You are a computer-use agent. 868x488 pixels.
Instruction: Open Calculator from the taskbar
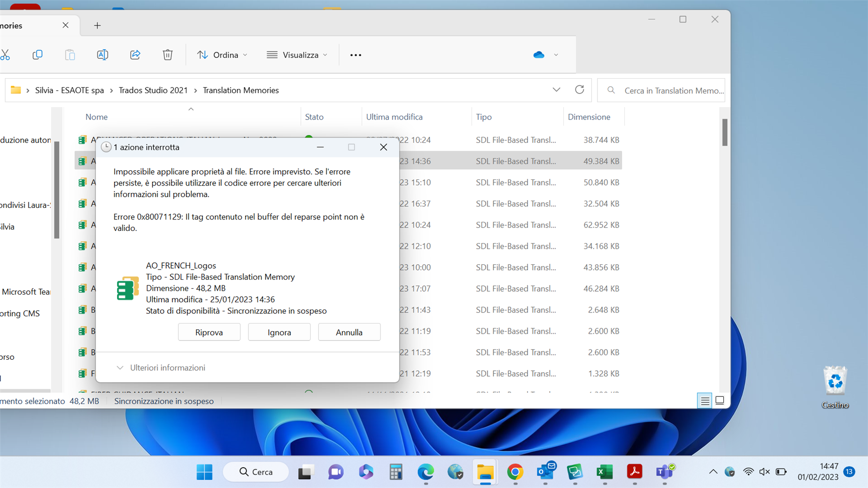pos(396,472)
